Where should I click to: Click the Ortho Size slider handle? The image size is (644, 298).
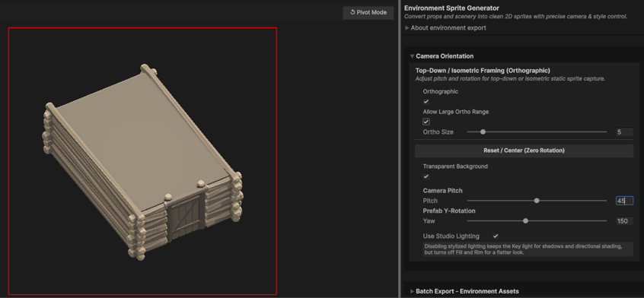click(483, 132)
